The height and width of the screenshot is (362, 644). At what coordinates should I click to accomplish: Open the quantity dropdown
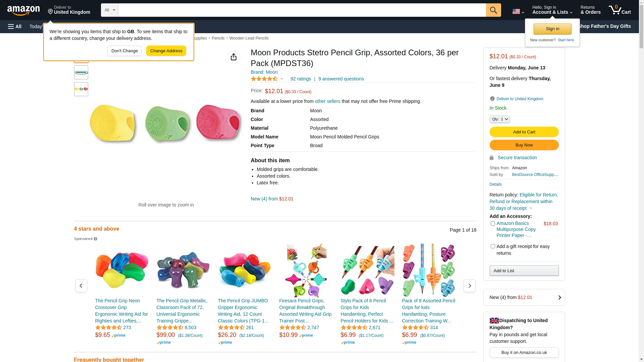500,119
